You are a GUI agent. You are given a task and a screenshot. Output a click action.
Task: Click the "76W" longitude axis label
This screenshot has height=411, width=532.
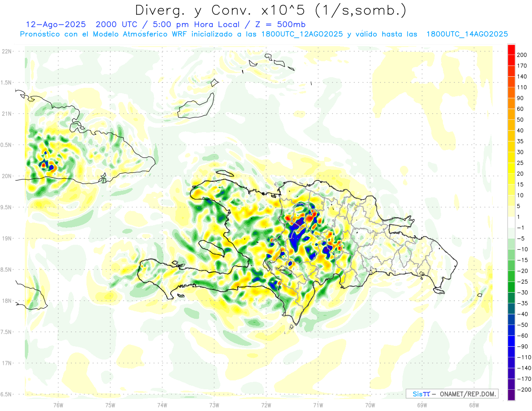click(58, 404)
